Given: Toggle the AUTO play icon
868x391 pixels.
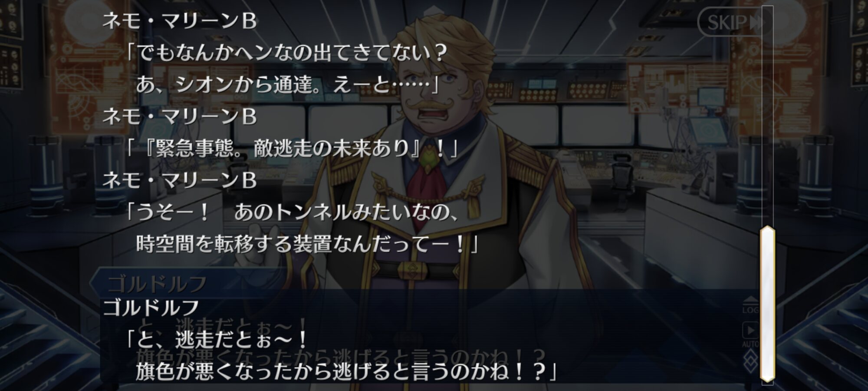Looking at the screenshot, I should click(x=750, y=334).
